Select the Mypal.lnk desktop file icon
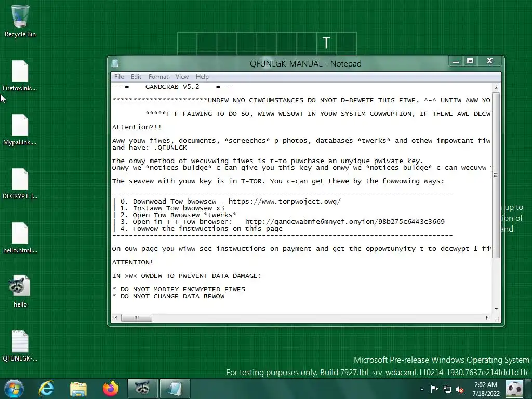The width and height of the screenshot is (532, 399). [x=20, y=130]
